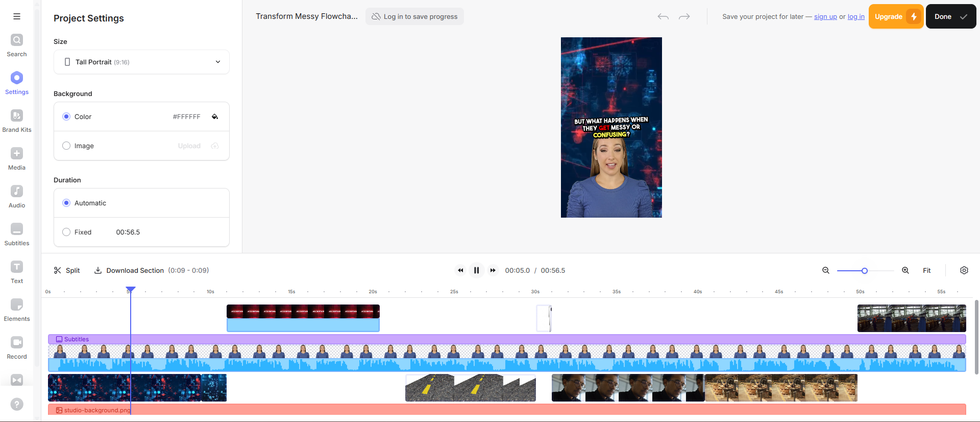Screen dimensions: 980x422
Task: Click the redo arrow
Action: coord(684,17)
